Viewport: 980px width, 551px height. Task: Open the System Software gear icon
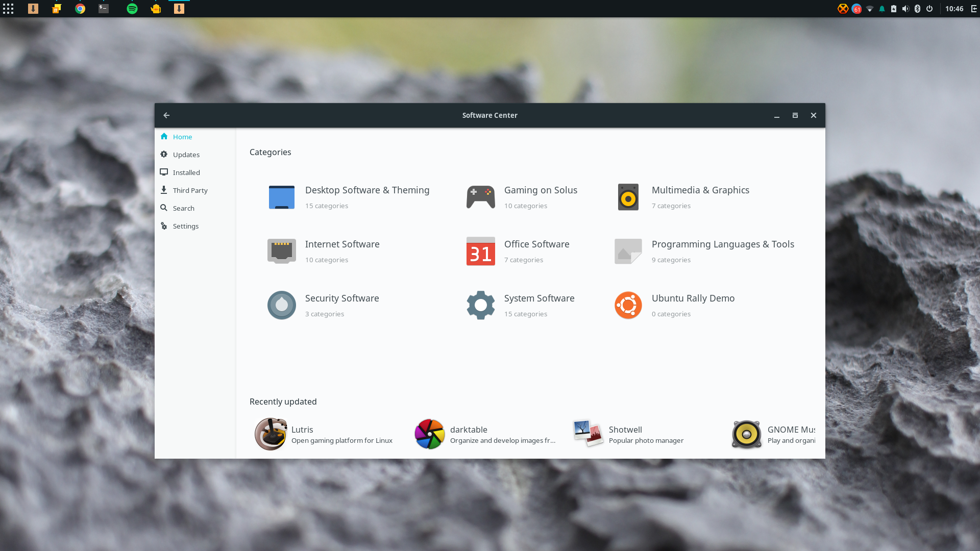click(481, 305)
